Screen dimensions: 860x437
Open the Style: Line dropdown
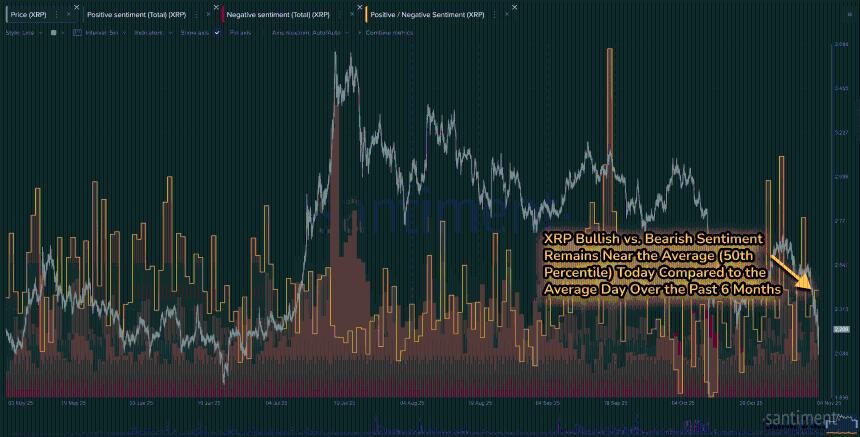click(22, 32)
